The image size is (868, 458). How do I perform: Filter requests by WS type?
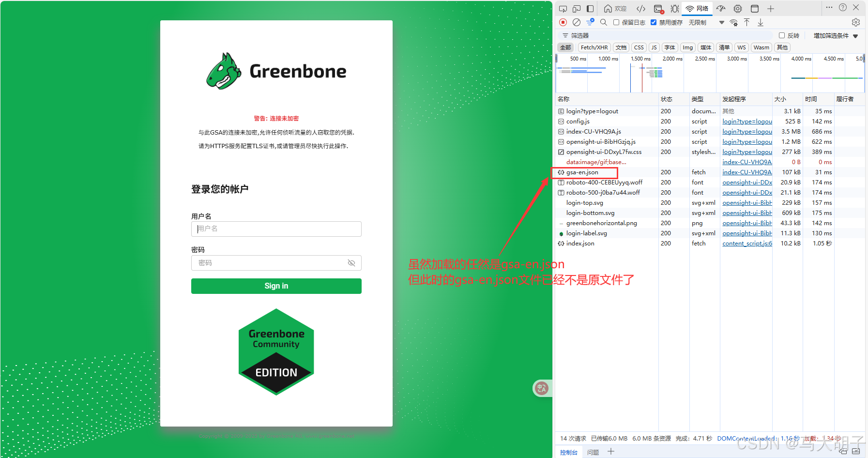tap(742, 47)
